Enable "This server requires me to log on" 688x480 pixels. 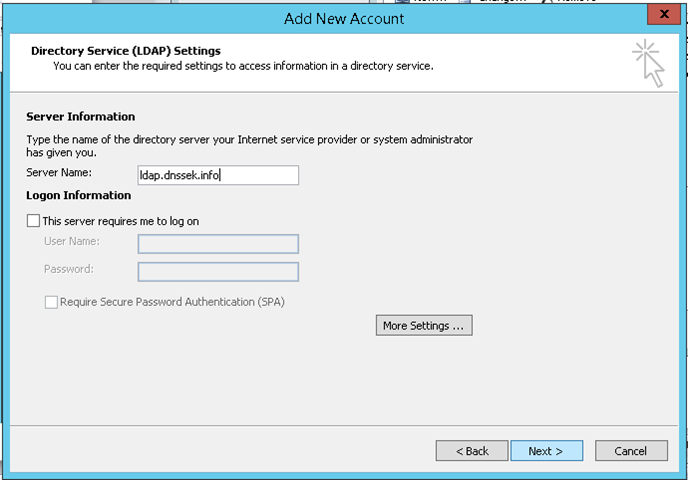click(34, 221)
